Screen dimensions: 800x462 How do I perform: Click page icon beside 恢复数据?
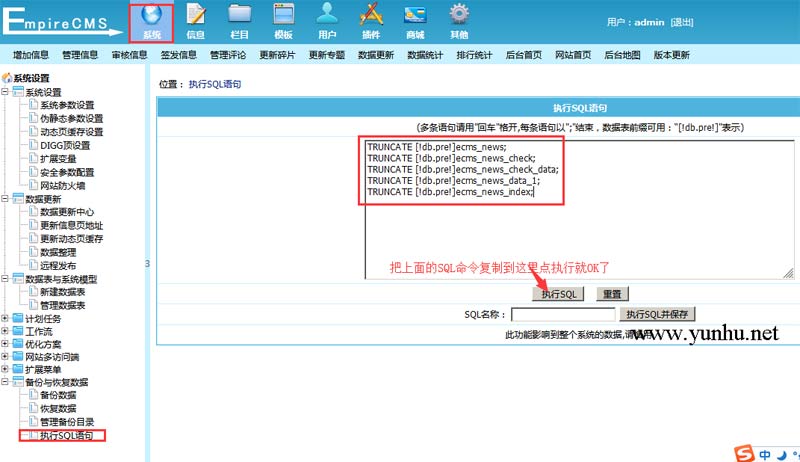(34, 408)
